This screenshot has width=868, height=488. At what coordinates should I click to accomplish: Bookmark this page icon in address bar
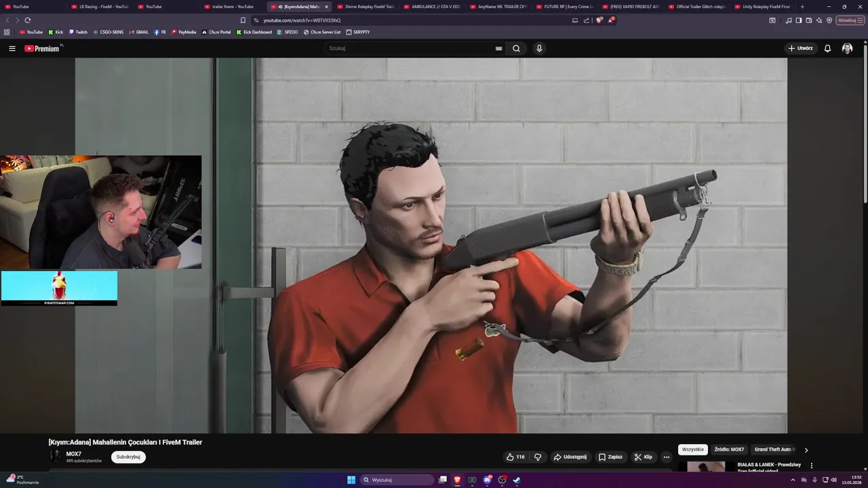click(x=243, y=20)
